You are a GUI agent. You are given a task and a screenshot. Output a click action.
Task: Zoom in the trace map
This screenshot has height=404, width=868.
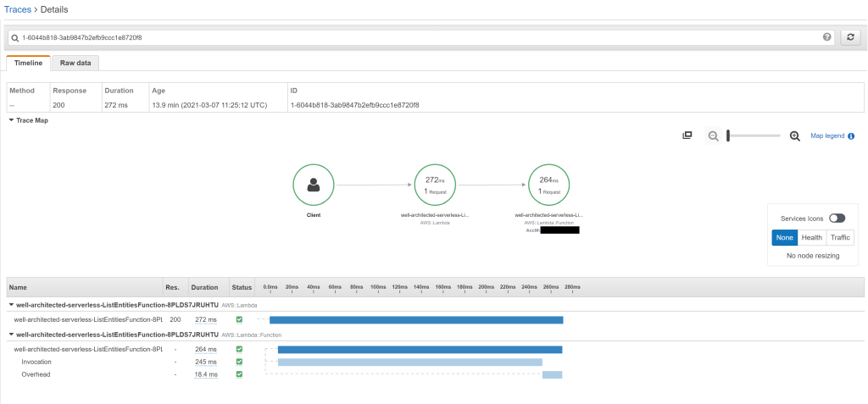pyautogui.click(x=795, y=136)
